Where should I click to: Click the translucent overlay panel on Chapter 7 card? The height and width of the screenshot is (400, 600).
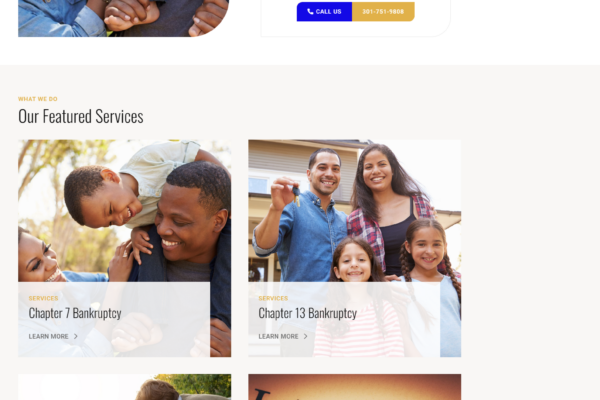click(x=114, y=320)
